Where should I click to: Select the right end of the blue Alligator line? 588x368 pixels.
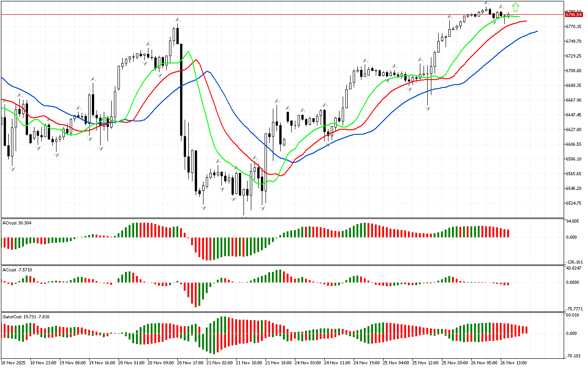(x=537, y=31)
